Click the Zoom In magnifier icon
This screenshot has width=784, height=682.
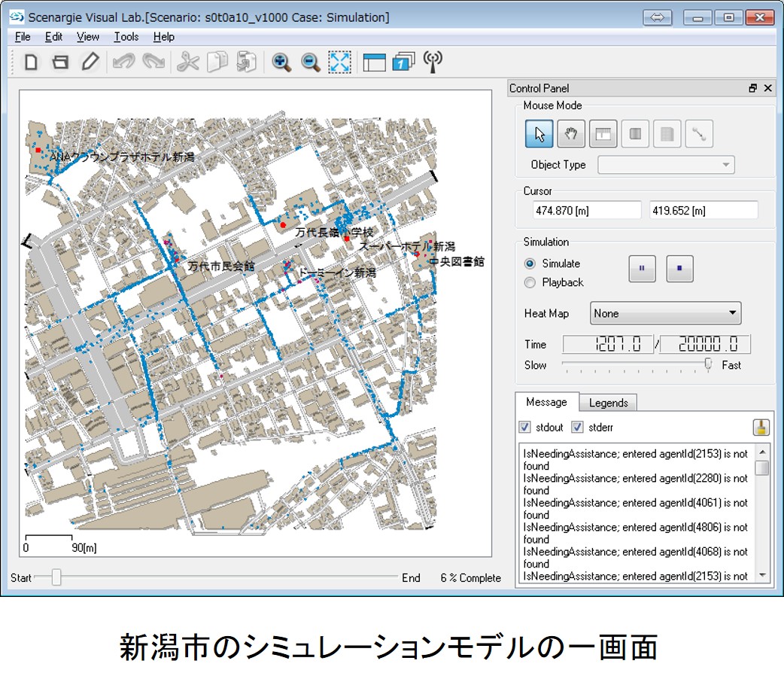point(282,62)
